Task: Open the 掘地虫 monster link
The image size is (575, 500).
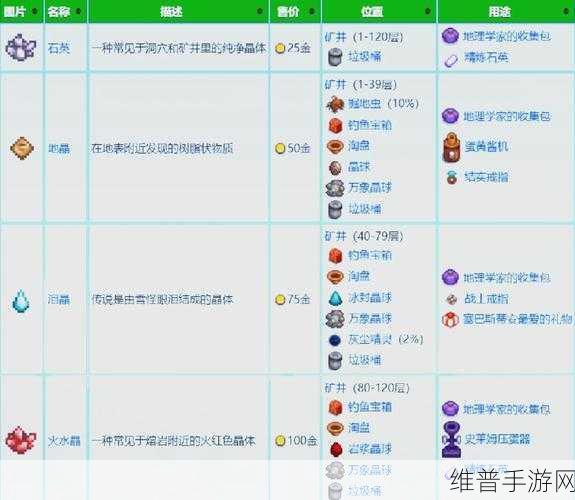Action: [x=365, y=104]
